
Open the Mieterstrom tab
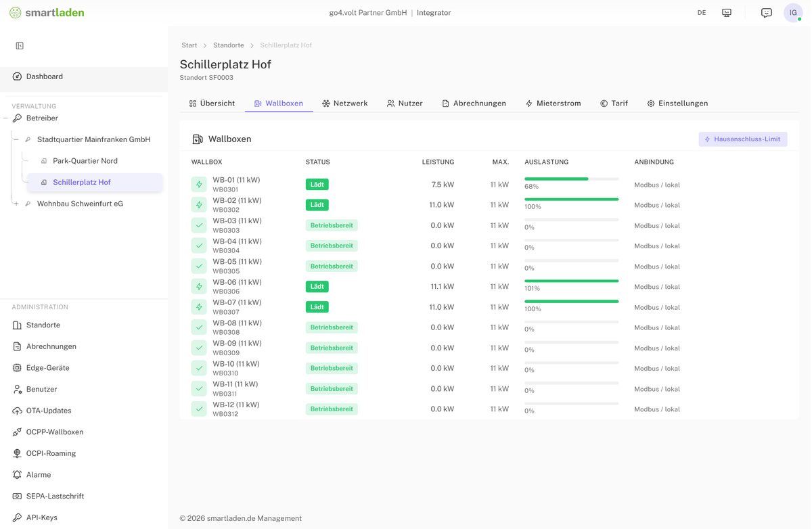pyautogui.click(x=554, y=103)
